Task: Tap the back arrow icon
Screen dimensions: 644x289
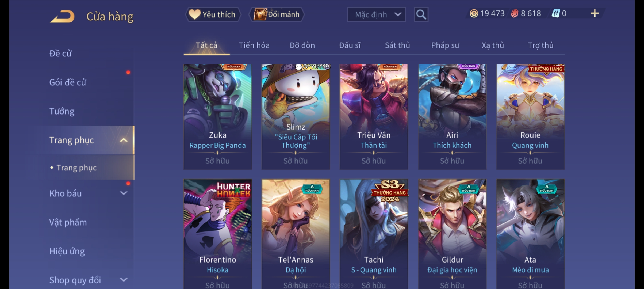Action: click(62, 17)
